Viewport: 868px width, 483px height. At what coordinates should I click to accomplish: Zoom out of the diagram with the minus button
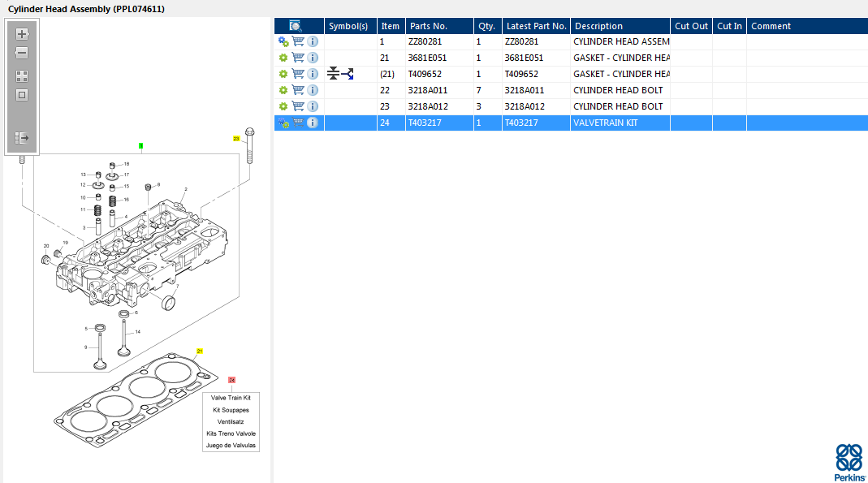pyautogui.click(x=22, y=53)
